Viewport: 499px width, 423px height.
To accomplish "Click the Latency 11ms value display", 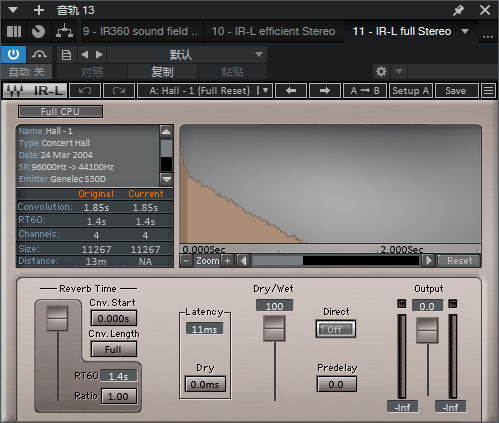I will 205,329.
